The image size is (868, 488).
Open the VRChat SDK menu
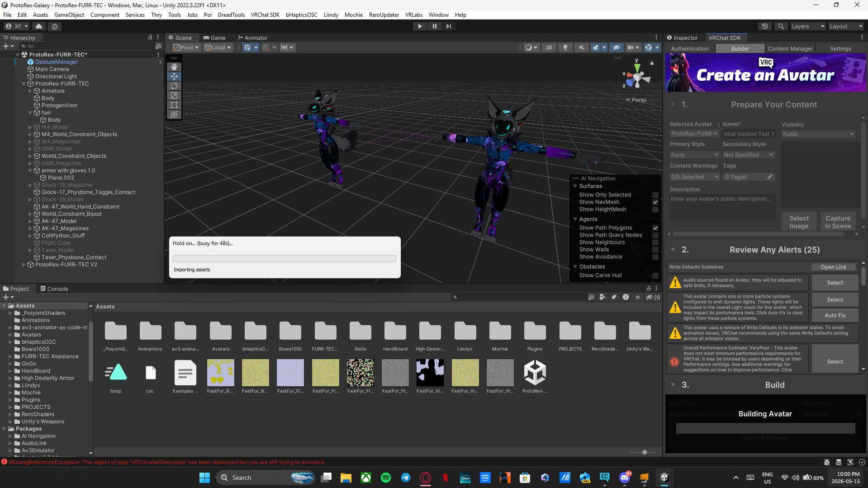tap(265, 15)
